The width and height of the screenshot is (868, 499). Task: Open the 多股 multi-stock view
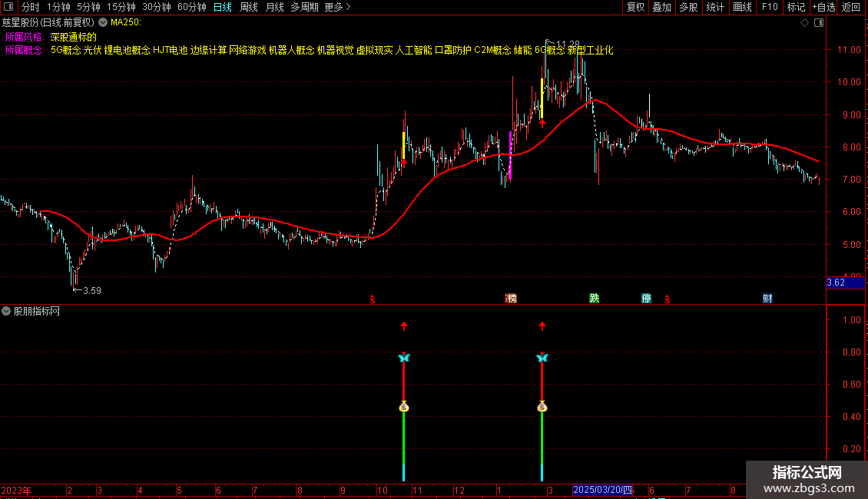click(688, 7)
